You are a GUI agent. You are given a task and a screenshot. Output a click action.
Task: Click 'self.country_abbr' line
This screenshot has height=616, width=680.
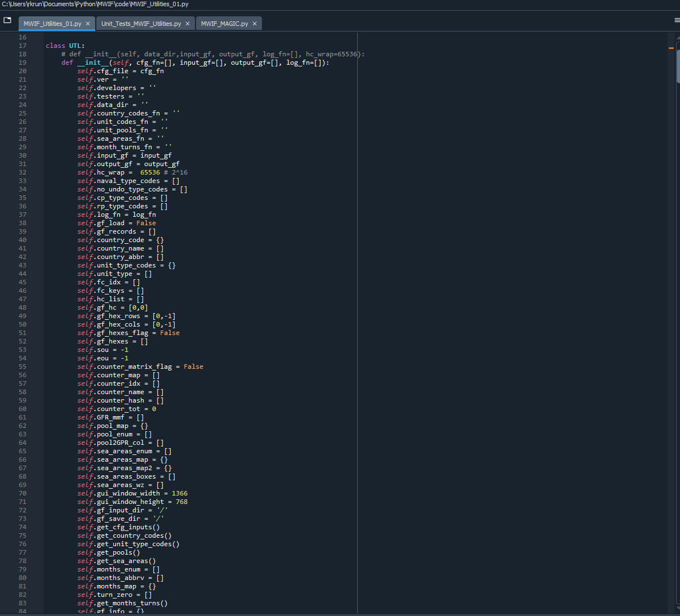point(121,257)
